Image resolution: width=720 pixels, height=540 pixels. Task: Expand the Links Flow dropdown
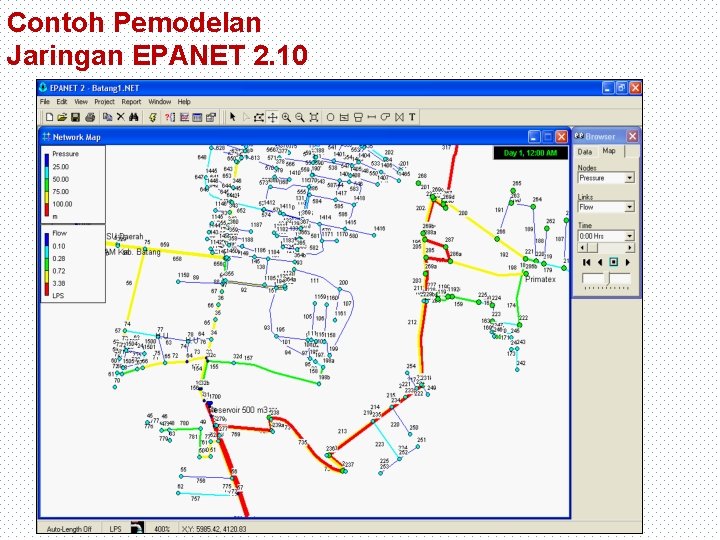click(630, 207)
